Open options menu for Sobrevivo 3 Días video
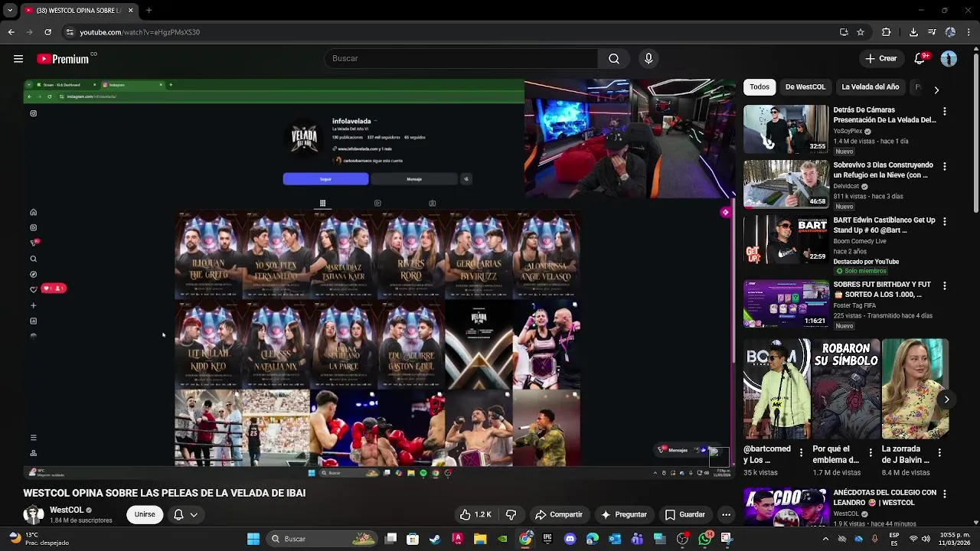 pyautogui.click(x=944, y=167)
